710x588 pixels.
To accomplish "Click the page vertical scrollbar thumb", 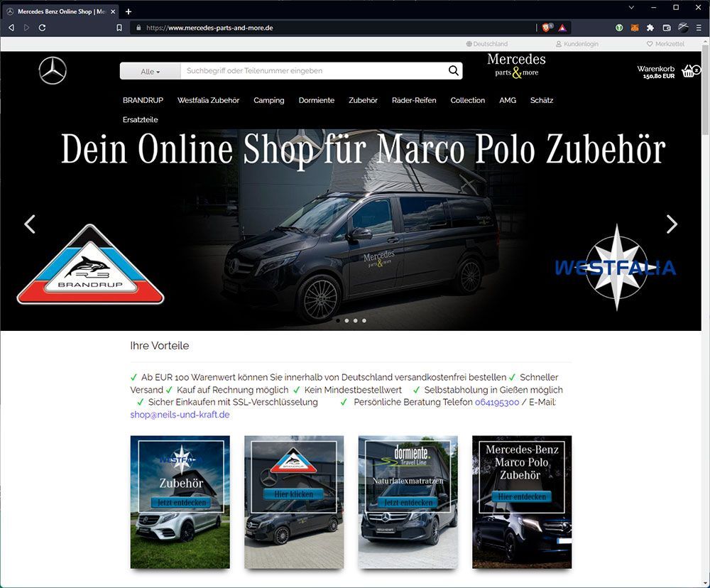I will click(706, 88).
